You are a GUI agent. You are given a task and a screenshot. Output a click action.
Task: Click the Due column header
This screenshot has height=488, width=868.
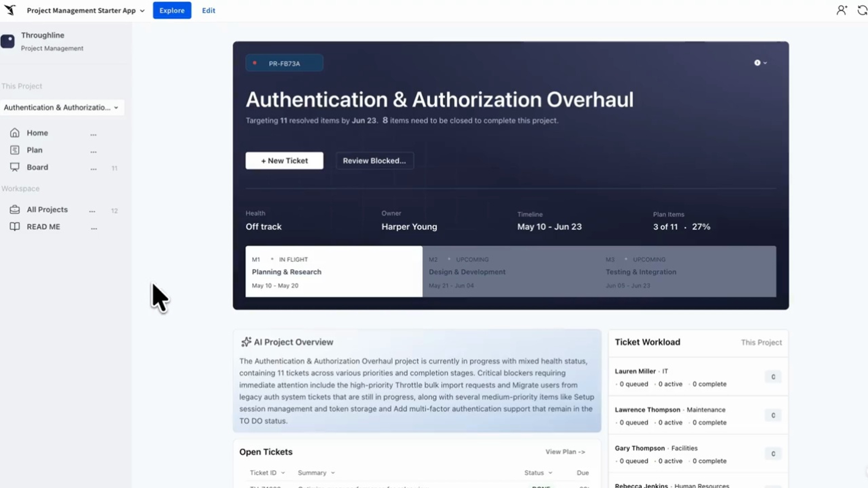click(583, 473)
